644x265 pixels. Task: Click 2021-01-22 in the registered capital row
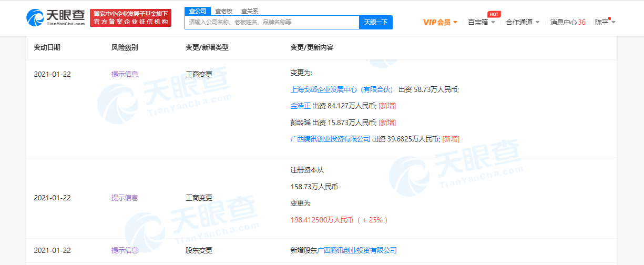[52, 198]
